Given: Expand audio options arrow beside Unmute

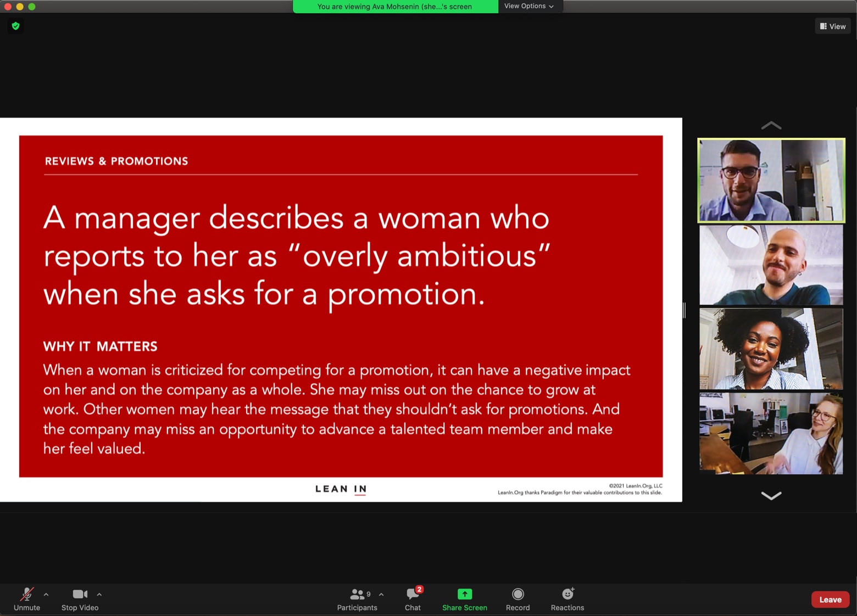Looking at the screenshot, I should point(46,594).
